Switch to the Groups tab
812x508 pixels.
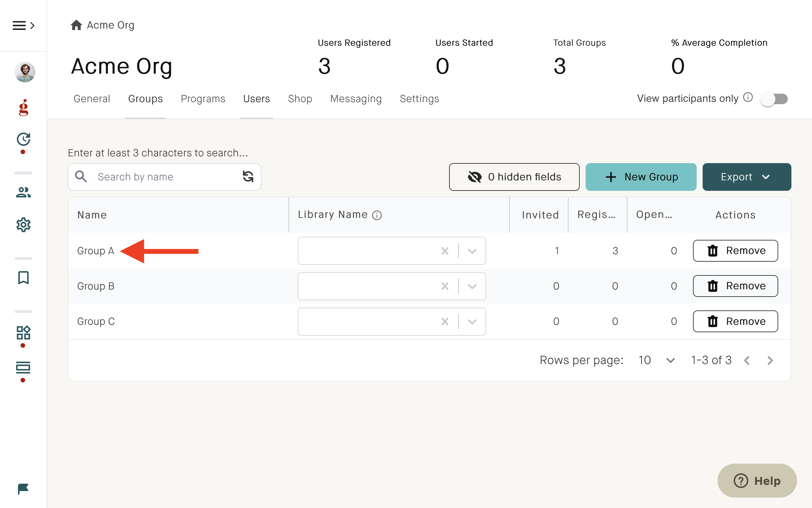(x=145, y=99)
